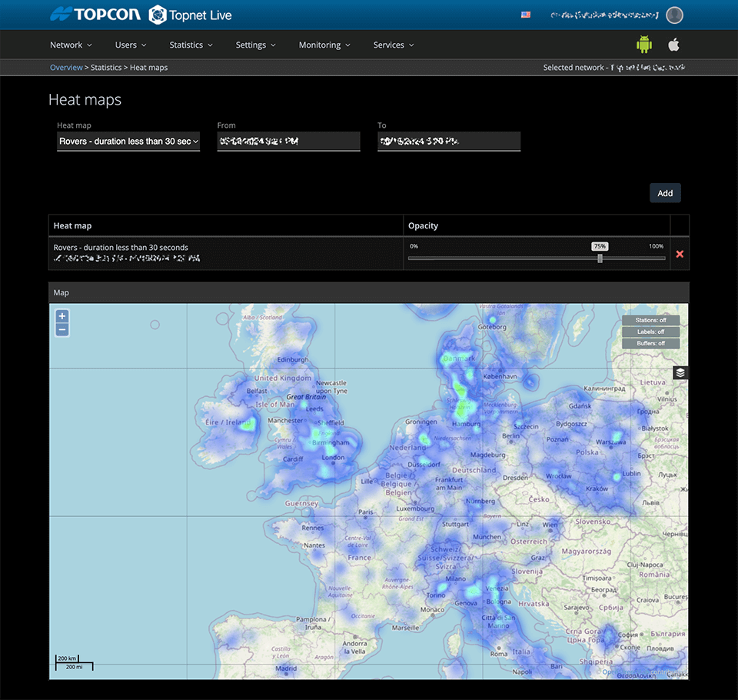Screen dimensions: 738x700
Task: Open the Services menu
Action: click(x=394, y=45)
